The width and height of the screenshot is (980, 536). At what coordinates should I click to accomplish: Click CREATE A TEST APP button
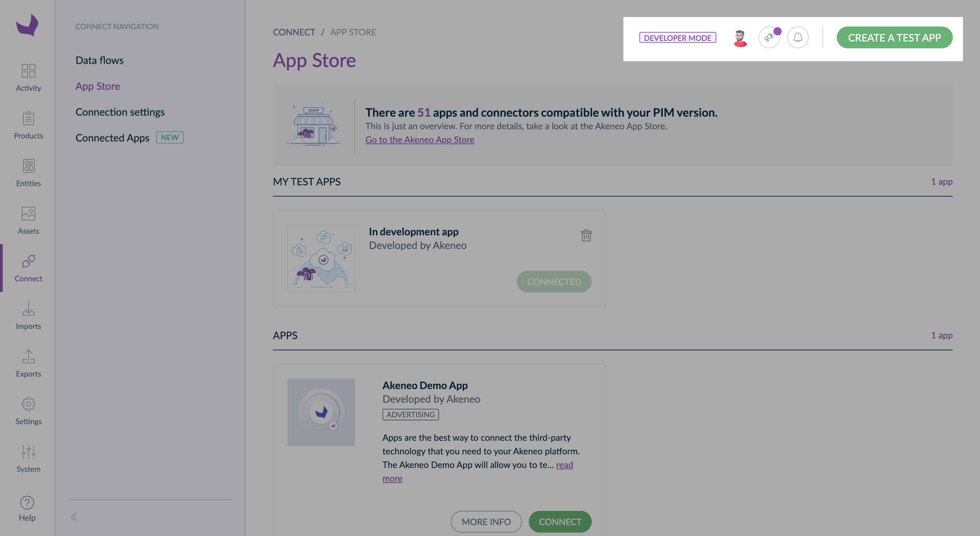(894, 38)
